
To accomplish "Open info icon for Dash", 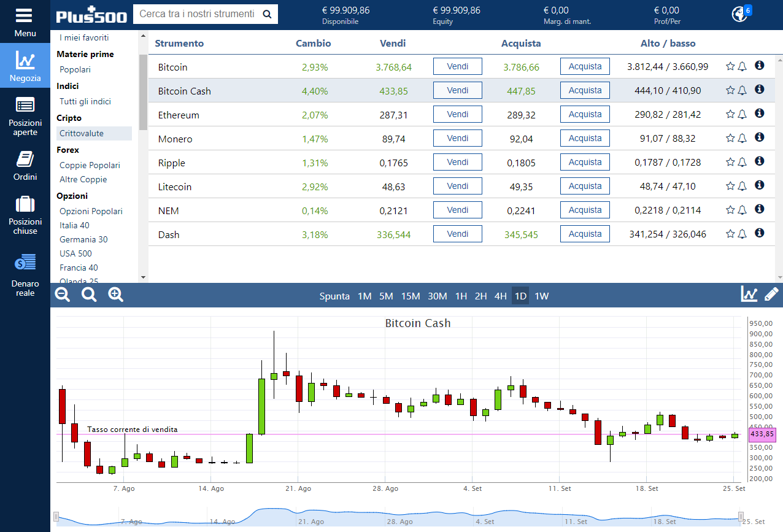I will tap(759, 233).
